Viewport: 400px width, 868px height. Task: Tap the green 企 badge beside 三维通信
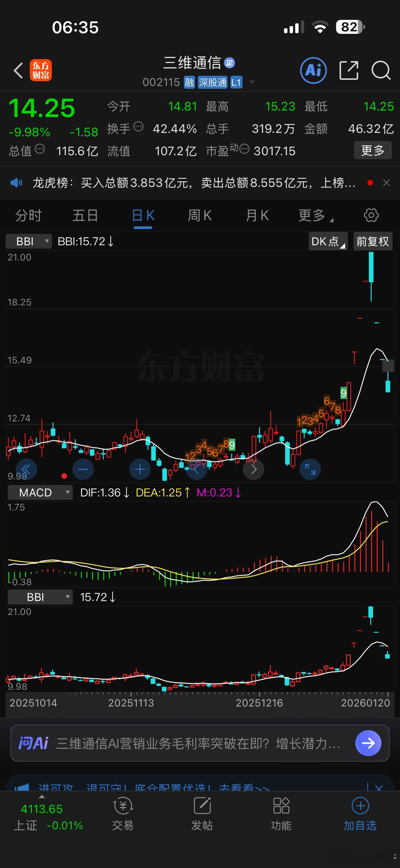point(229,63)
